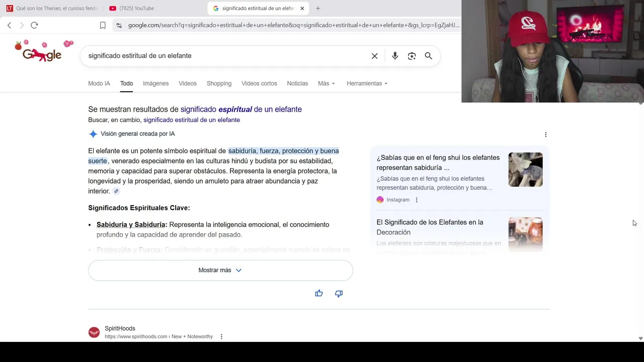The width and height of the screenshot is (644, 362).
Task: Click the feng shui elephant thumbnail
Action: (x=525, y=169)
